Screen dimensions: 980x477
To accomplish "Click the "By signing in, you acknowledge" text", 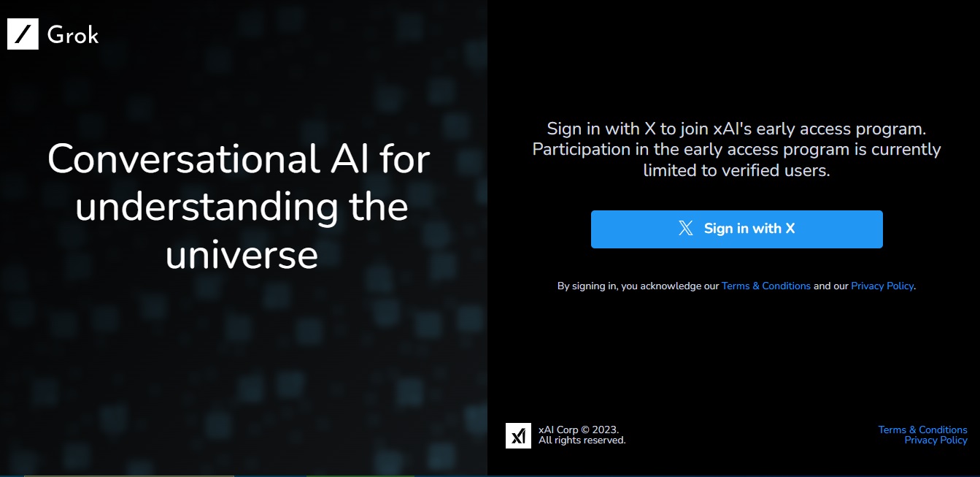I will [638, 286].
